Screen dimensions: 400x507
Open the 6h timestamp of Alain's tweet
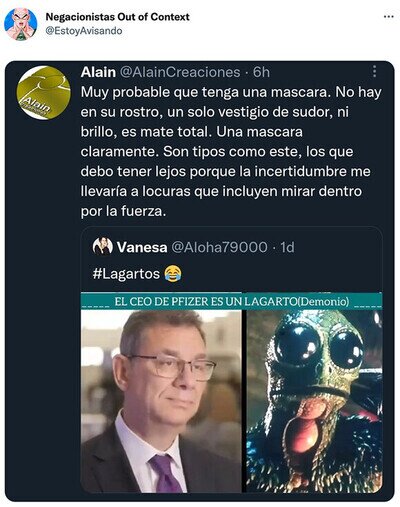(x=261, y=72)
